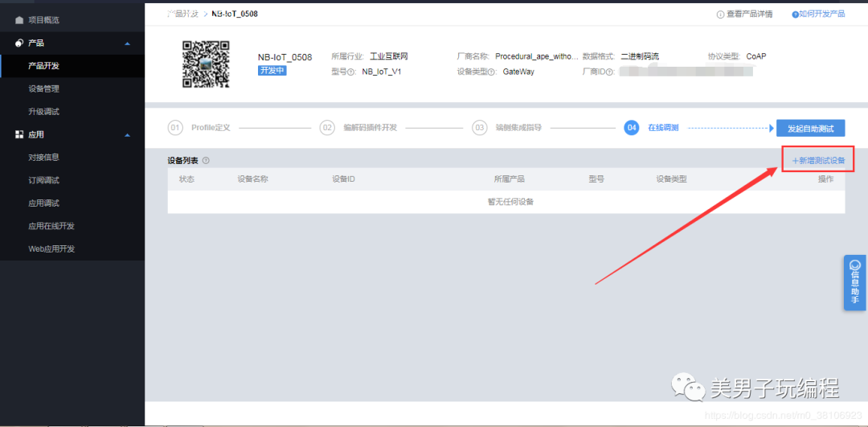This screenshot has height=427, width=868.
Task: Click the help icon next to 型号 label
Action: 351,72
